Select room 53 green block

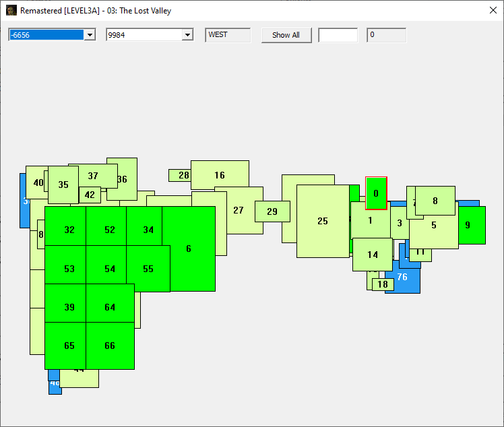pyautogui.click(x=65, y=265)
